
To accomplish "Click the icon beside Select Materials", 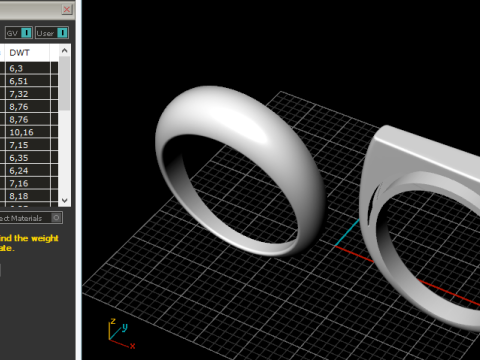I will (56, 218).
